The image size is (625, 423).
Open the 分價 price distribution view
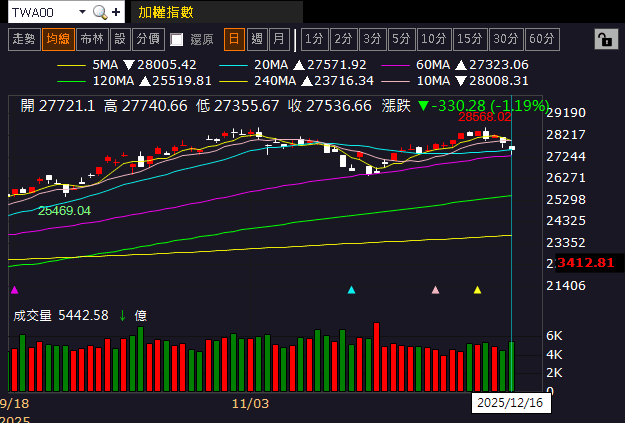tap(148, 39)
